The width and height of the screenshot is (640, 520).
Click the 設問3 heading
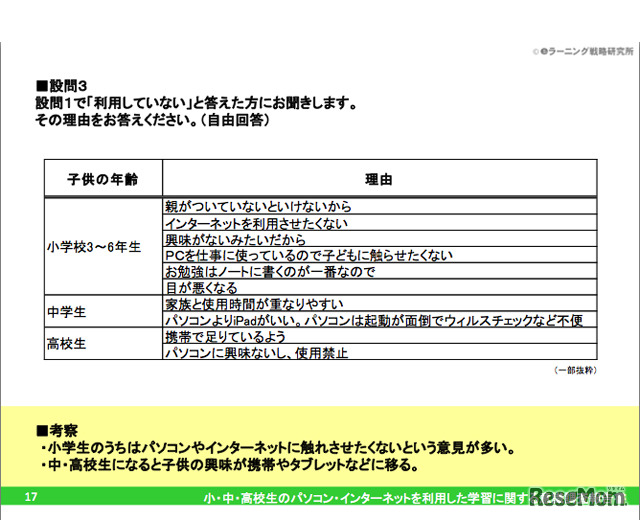pos(61,86)
